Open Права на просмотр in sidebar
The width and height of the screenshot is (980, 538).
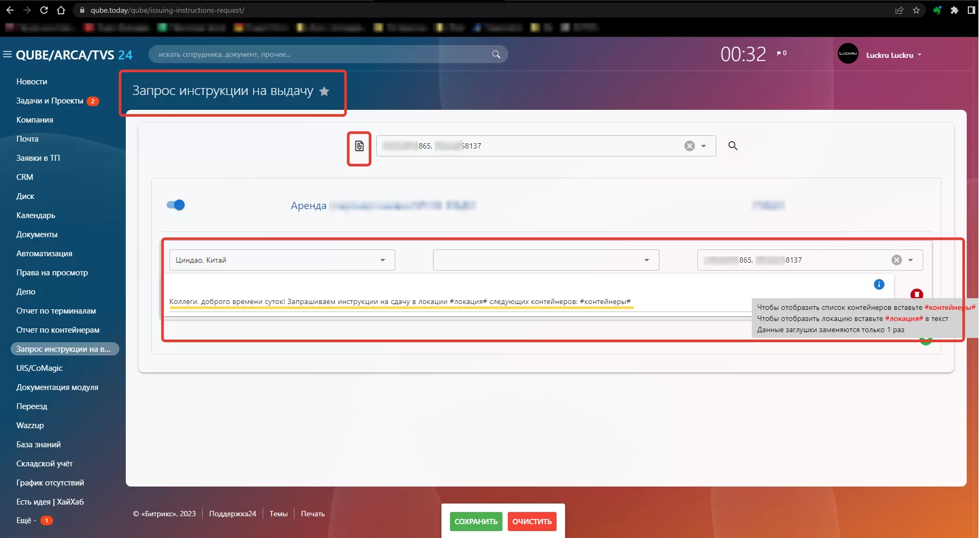tap(52, 273)
